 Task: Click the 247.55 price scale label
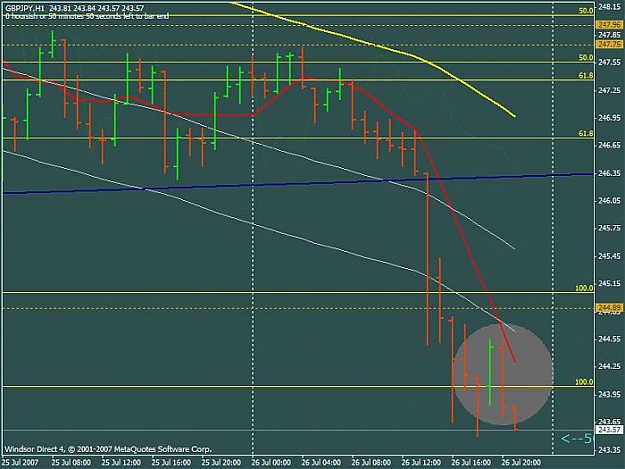point(609,63)
